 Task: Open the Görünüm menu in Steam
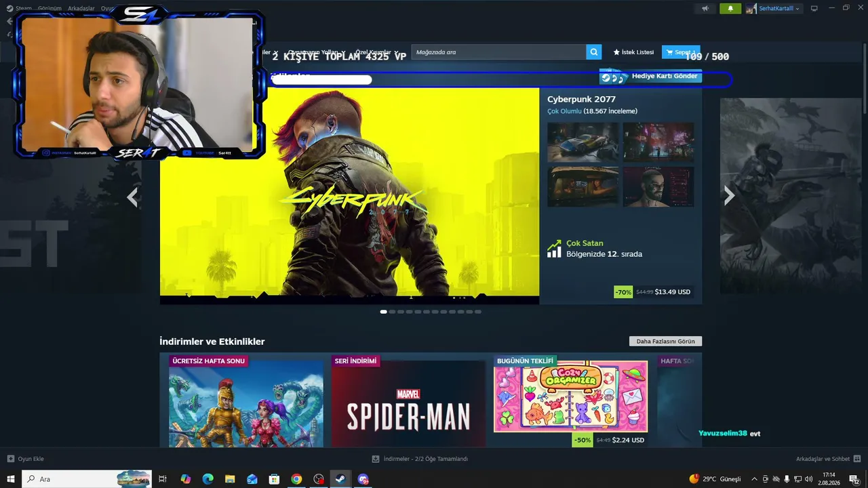(x=50, y=8)
